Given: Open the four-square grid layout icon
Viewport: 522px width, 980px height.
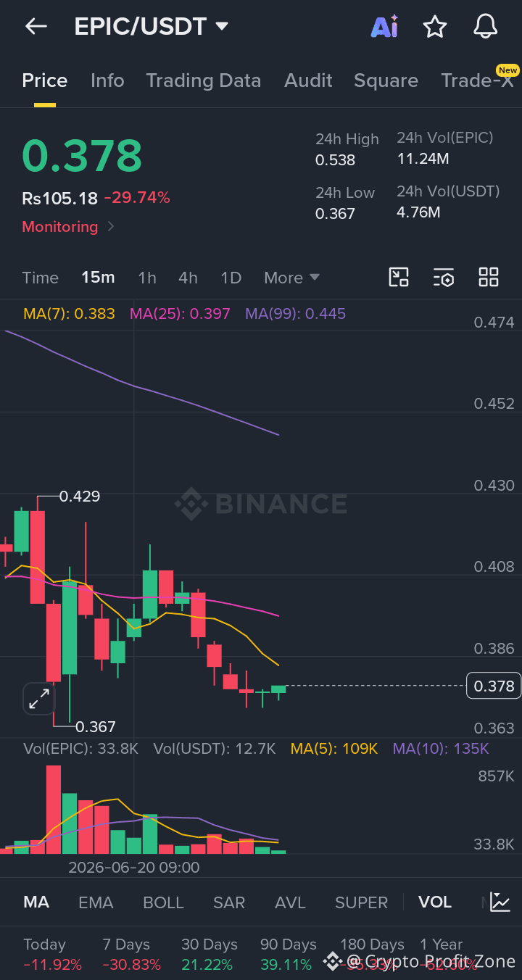Looking at the screenshot, I should click(489, 278).
